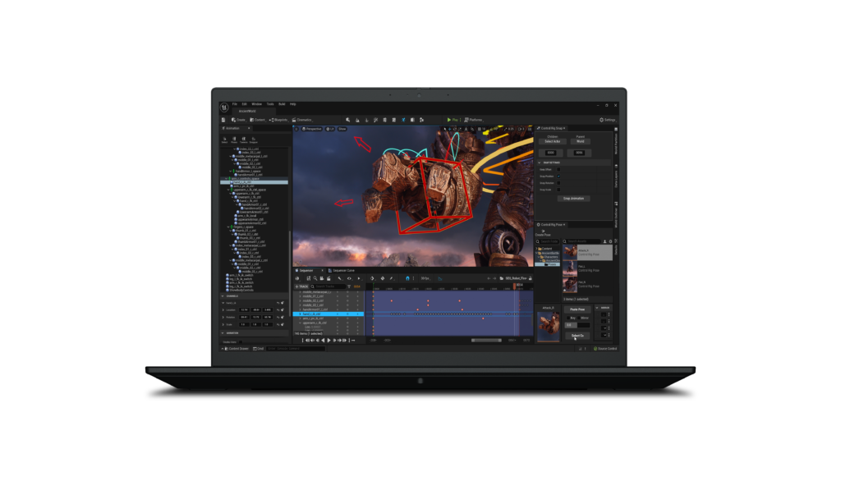Expand the Location channel row

(222, 309)
